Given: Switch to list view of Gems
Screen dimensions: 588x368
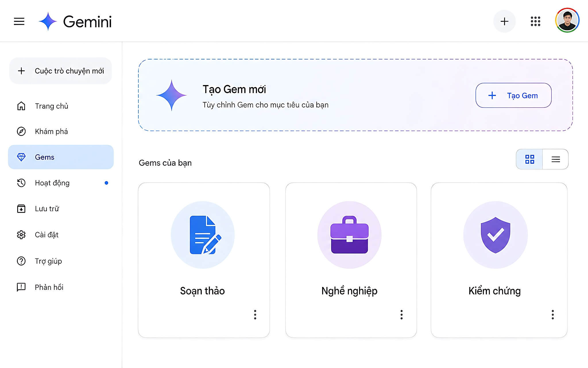Looking at the screenshot, I should [556, 159].
